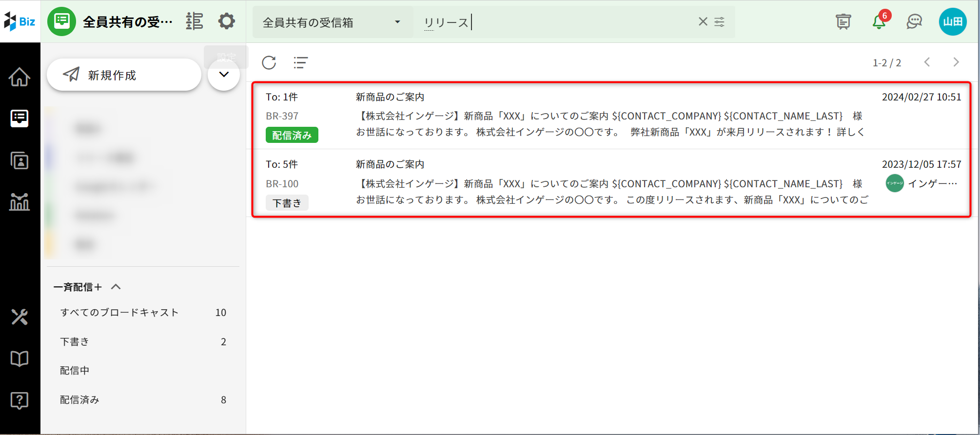Screen dimensions: 980x435
Task: Click the search field containing リリース
Action: [x=556, y=22]
